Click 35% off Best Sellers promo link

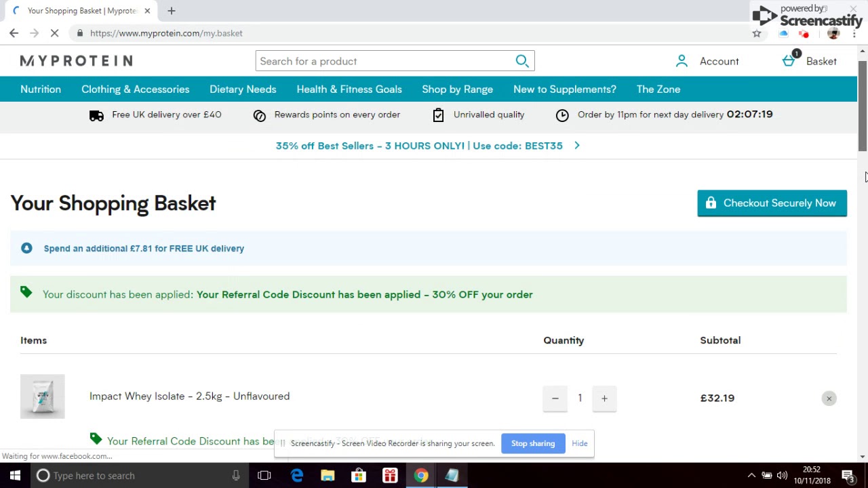pyautogui.click(x=419, y=146)
